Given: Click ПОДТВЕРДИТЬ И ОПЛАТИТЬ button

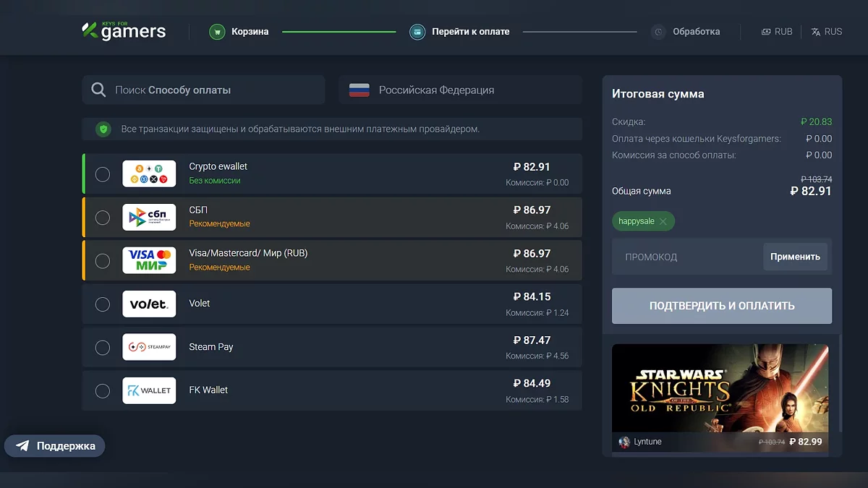Looking at the screenshot, I should 722,306.
